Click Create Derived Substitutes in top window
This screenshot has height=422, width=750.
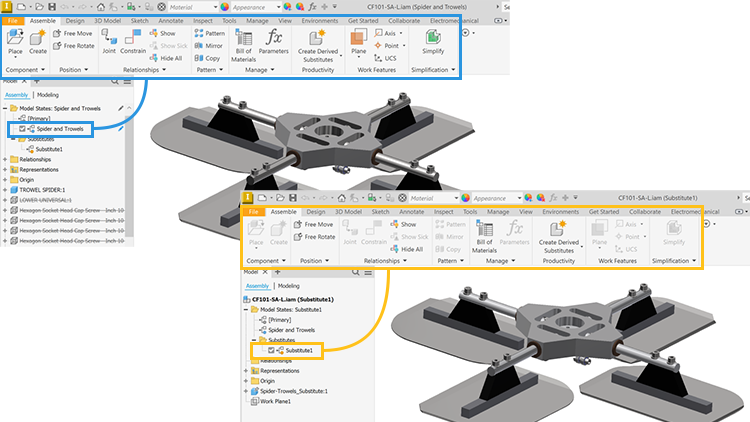(318, 46)
